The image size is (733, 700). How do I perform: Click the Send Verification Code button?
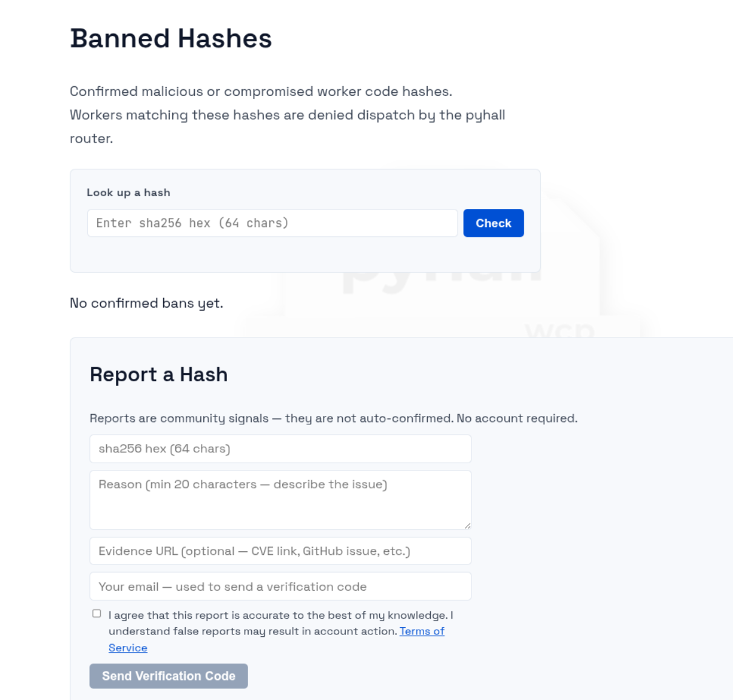coord(168,676)
